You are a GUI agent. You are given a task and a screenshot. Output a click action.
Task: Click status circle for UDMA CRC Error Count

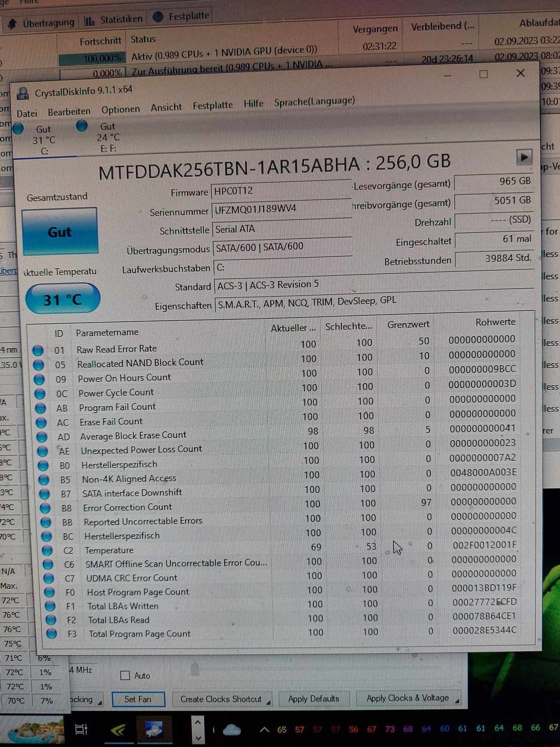tap(49, 579)
